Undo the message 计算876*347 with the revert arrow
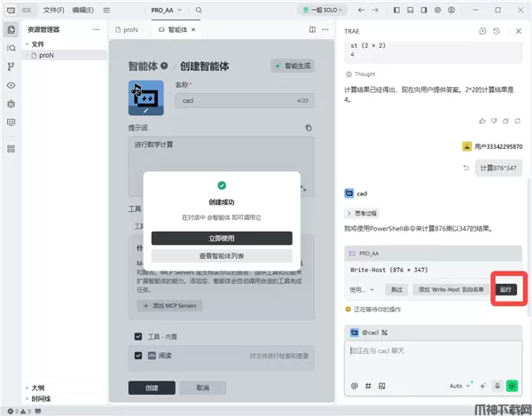 click(x=466, y=168)
